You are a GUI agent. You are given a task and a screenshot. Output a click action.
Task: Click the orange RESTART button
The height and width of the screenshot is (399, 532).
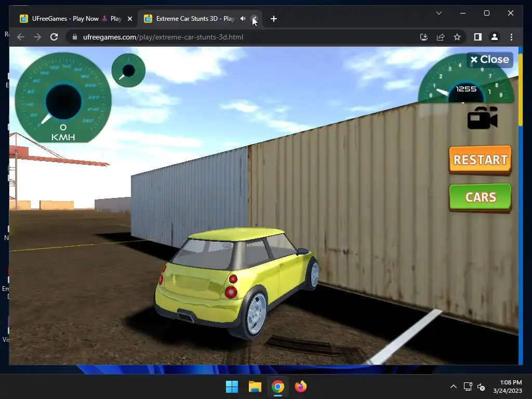coord(480,160)
